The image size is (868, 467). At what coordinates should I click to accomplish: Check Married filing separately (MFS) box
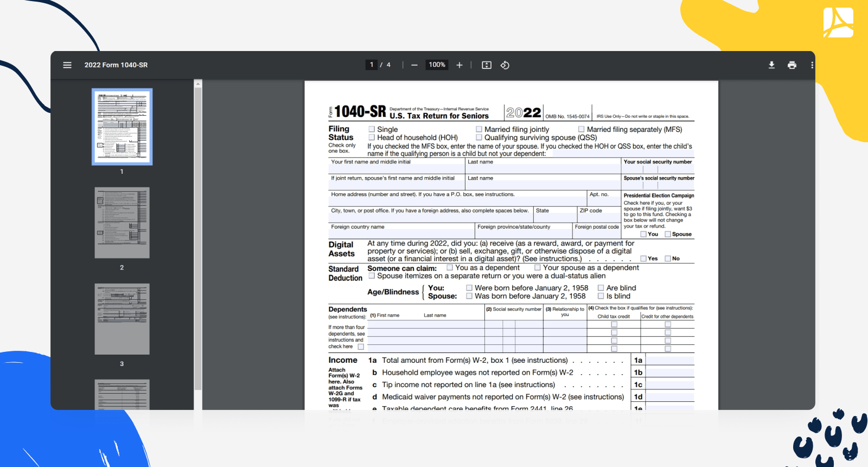tap(581, 129)
